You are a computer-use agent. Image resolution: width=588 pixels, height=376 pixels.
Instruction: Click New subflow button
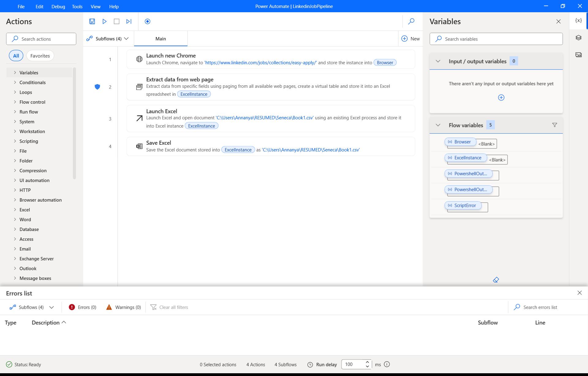(x=410, y=39)
